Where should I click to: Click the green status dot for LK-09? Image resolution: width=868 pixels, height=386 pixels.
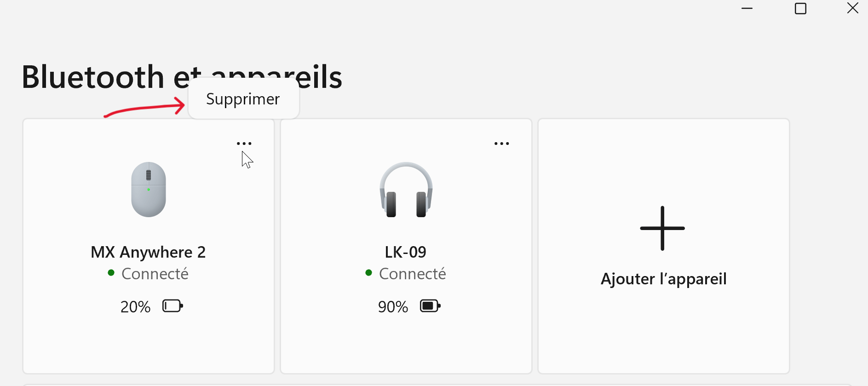[x=368, y=273]
